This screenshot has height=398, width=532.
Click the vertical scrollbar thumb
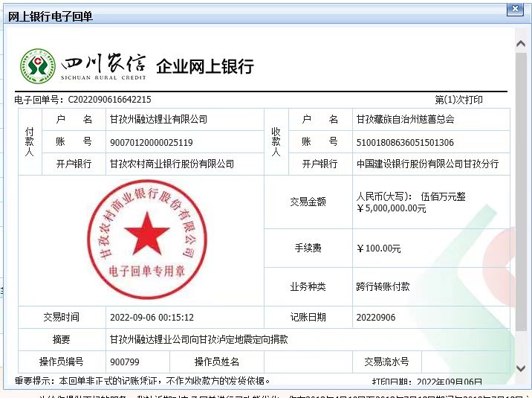click(x=522, y=193)
